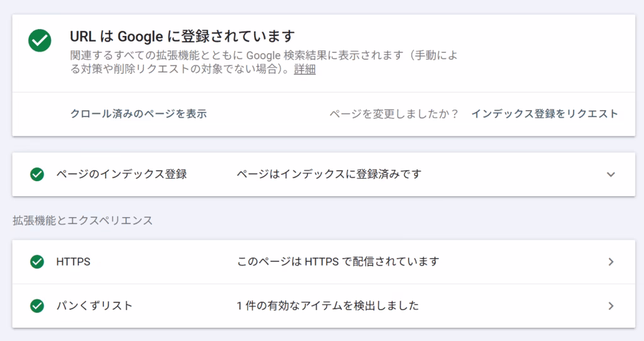Open パンくずリスト details via right chevron
The height and width of the screenshot is (341, 644).
pos(611,306)
